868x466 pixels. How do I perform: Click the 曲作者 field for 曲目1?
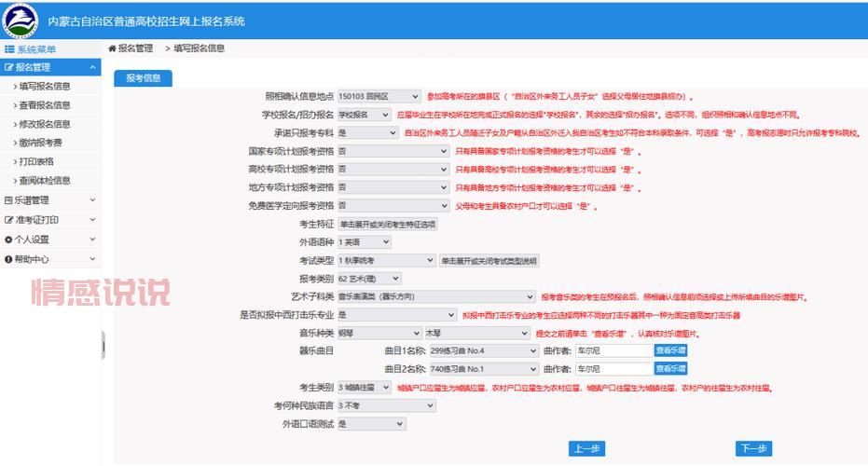point(613,350)
